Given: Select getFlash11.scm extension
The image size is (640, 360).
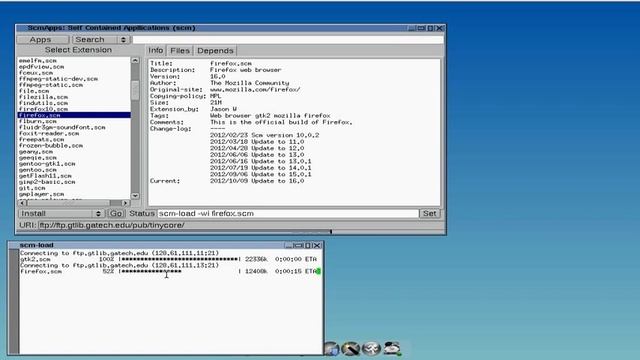Looking at the screenshot, I should 74,176.
